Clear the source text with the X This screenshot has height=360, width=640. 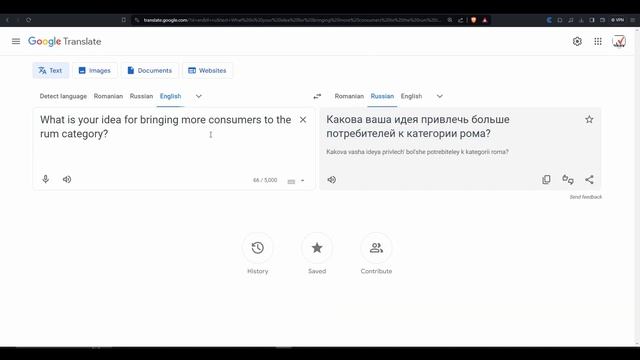pyautogui.click(x=303, y=120)
